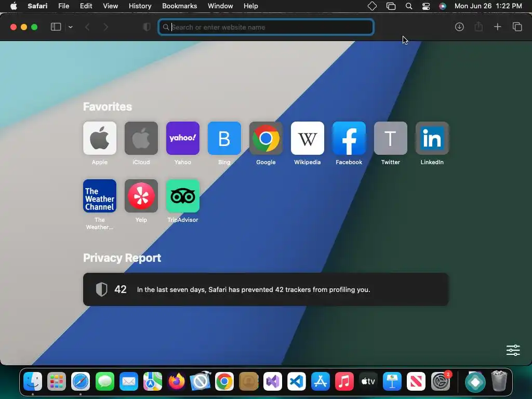Open the History menu
The image size is (532, 399).
[x=140, y=6]
